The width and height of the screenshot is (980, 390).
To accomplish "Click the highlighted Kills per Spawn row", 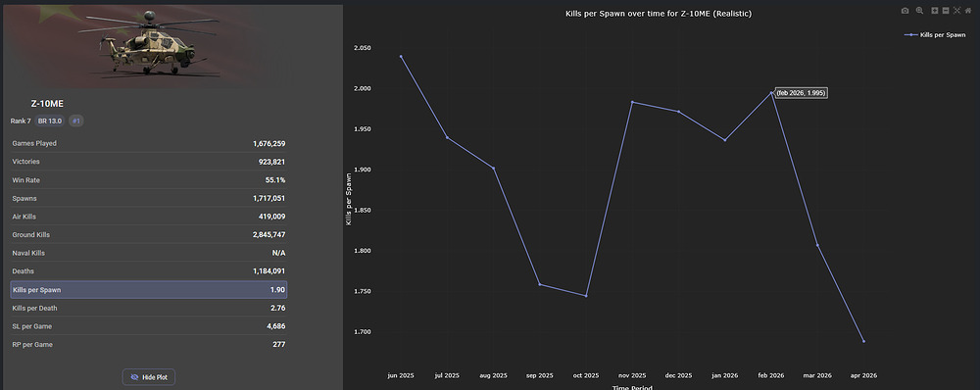I will click(149, 290).
